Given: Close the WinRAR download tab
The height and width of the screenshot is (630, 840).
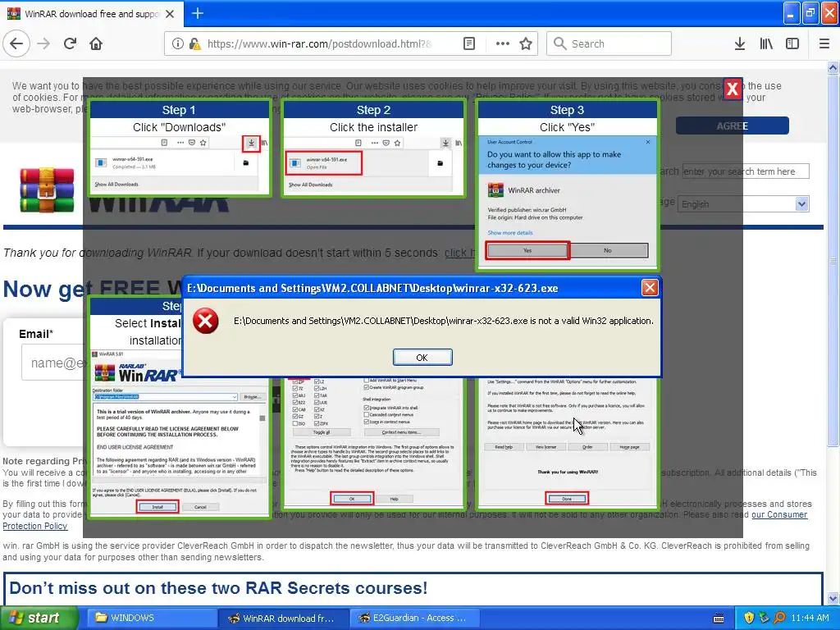Looking at the screenshot, I should coord(170,14).
